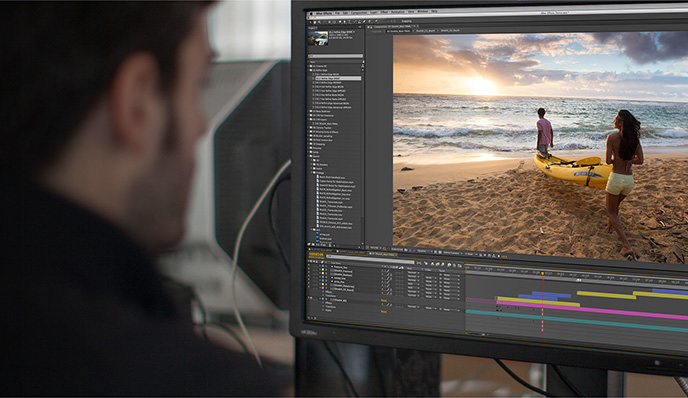Image resolution: width=688 pixels, height=398 pixels.
Task: Collapse the Footage folder in Project panel
Action: tap(311, 172)
